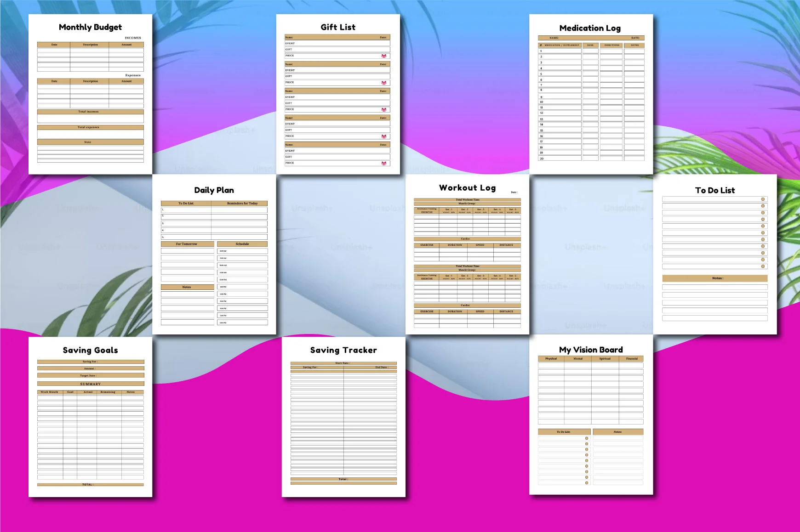Click the DIRECTIONS column header

(x=611, y=45)
